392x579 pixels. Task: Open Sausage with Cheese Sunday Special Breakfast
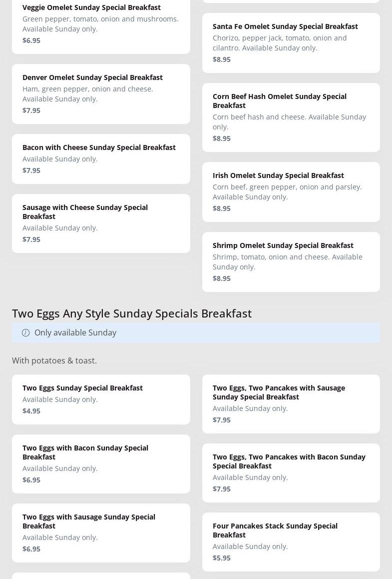(85, 211)
